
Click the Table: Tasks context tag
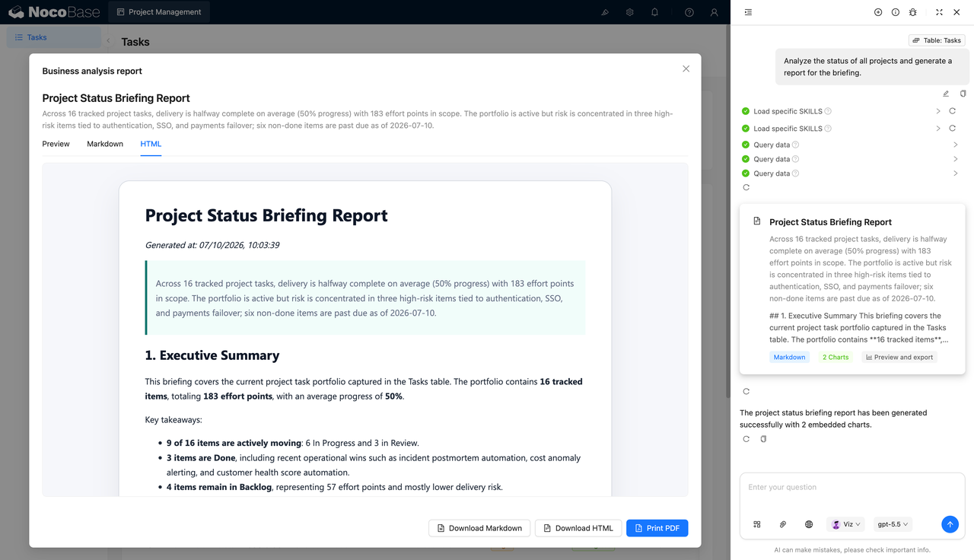click(936, 40)
